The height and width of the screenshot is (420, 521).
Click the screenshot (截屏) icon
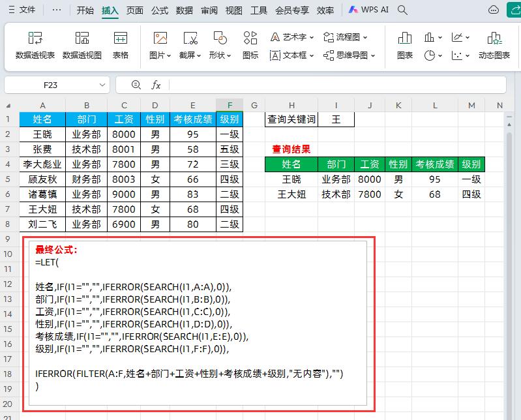click(190, 38)
